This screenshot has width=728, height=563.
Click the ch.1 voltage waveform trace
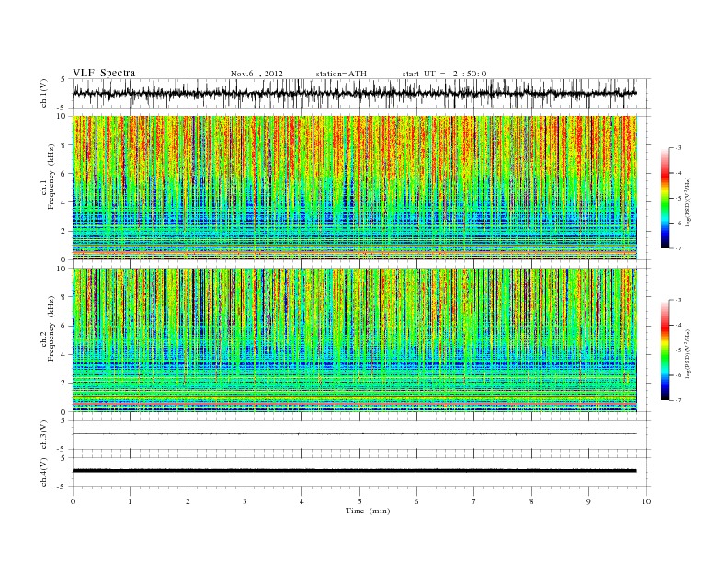tap(354, 93)
